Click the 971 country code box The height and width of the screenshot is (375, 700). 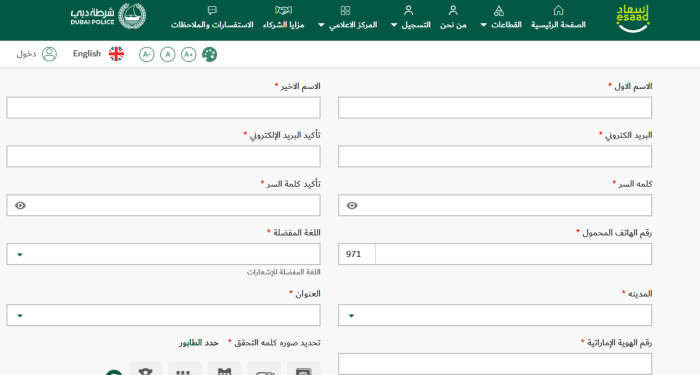[x=357, y=254]
